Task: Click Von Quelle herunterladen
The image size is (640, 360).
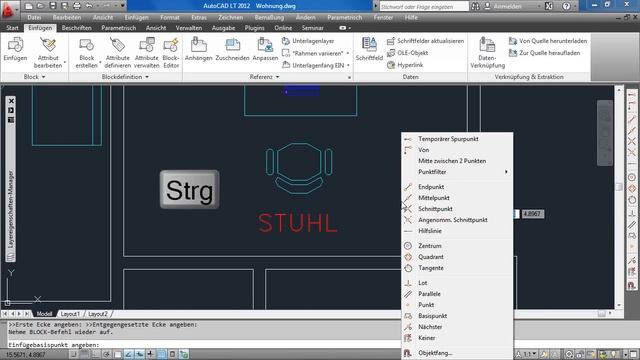Action: click(x=547, y=41)
